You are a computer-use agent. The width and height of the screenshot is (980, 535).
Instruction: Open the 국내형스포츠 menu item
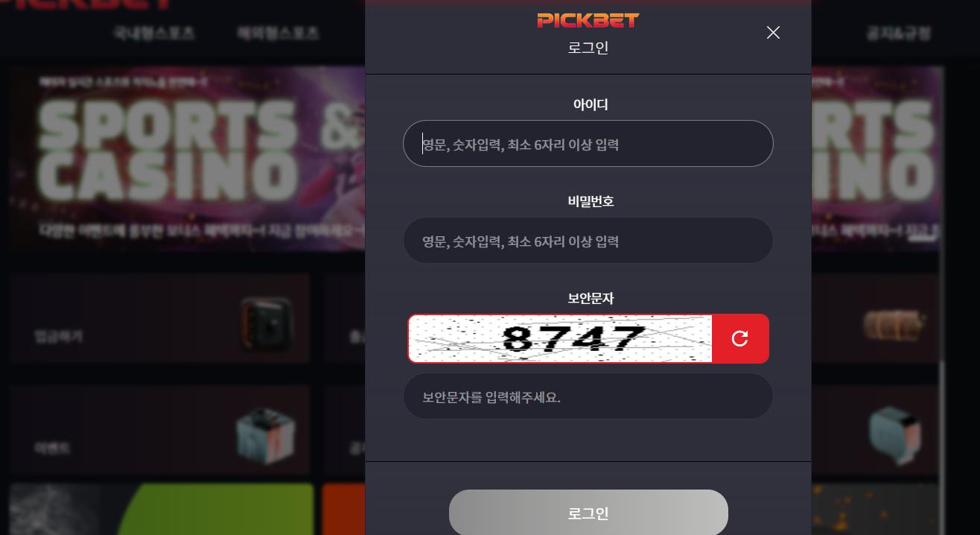[x=154, y=33]
